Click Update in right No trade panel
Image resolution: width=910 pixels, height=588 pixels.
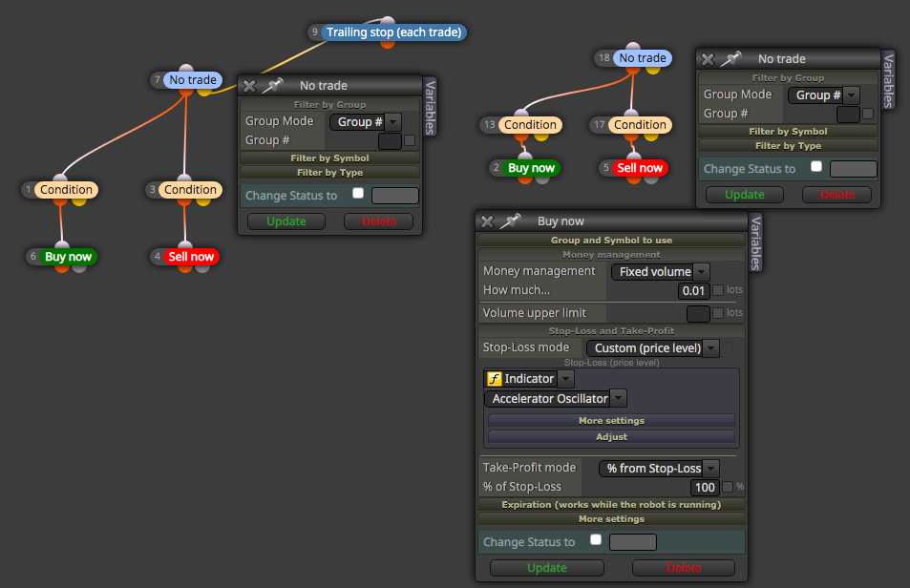click(745, 195)
